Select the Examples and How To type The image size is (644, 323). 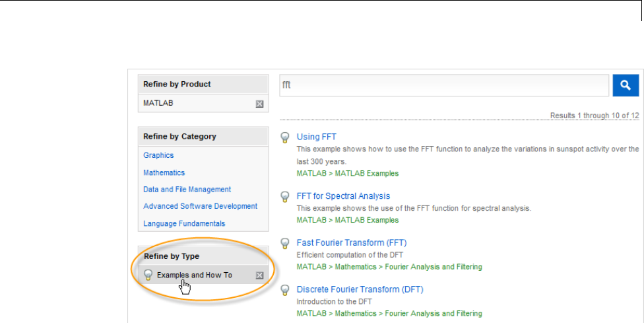195,275
